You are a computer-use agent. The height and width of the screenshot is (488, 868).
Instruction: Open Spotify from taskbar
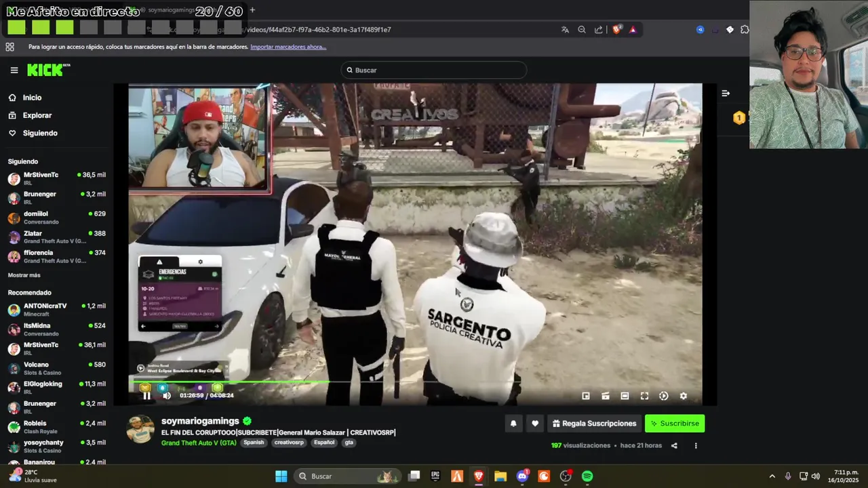(x=587, y=476)
